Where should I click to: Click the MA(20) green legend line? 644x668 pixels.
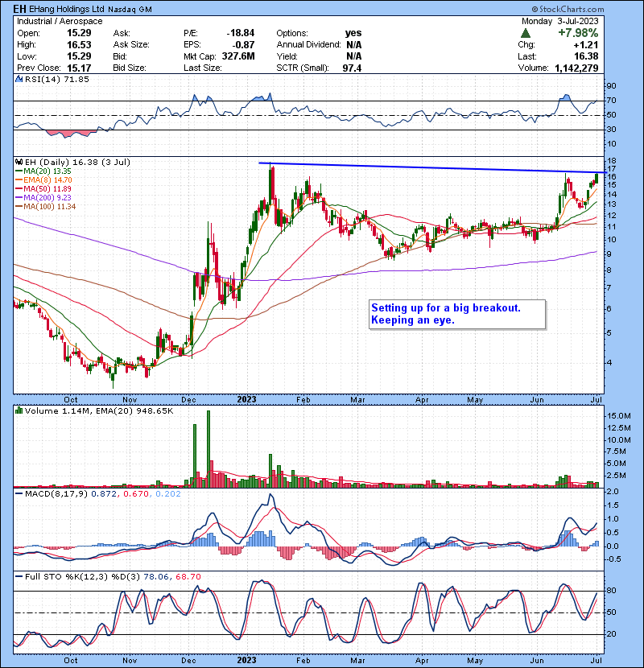point(19,171)
